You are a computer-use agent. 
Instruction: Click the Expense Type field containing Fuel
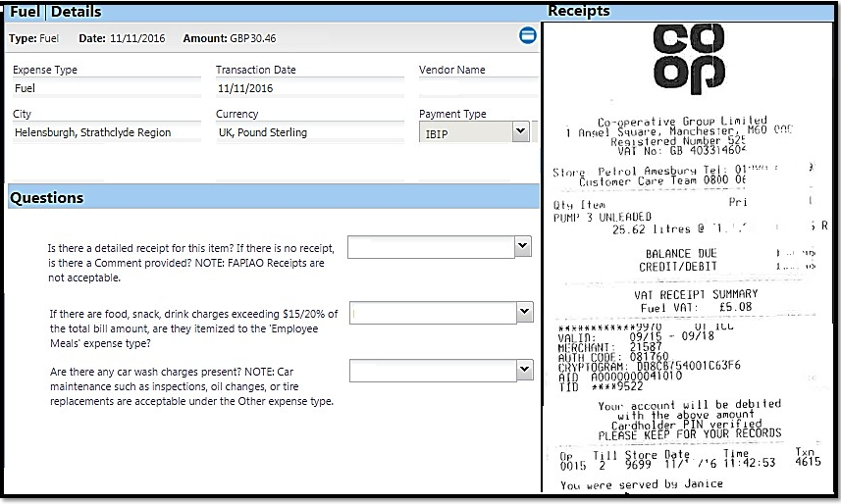pyautogui.click(x=106, y=88)
